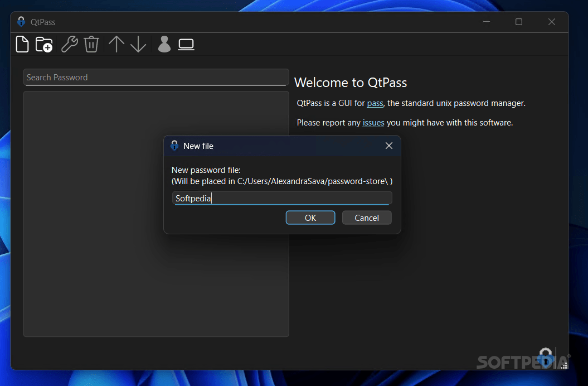Image resolution: width=588 pixels, height=386 pixels.
Task: Click the Welcome to QtPass heading
Action: pos(350,83)
